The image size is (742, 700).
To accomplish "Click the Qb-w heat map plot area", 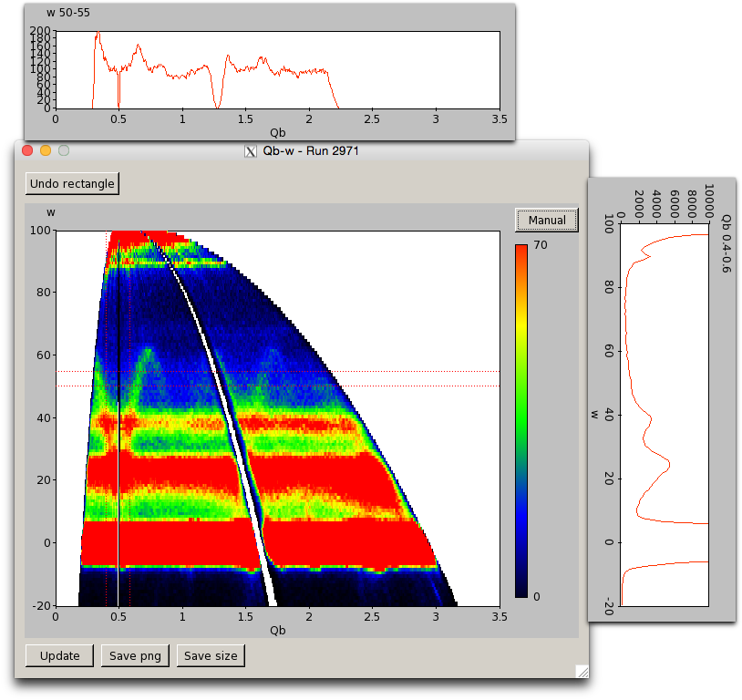I will (278, 418).
